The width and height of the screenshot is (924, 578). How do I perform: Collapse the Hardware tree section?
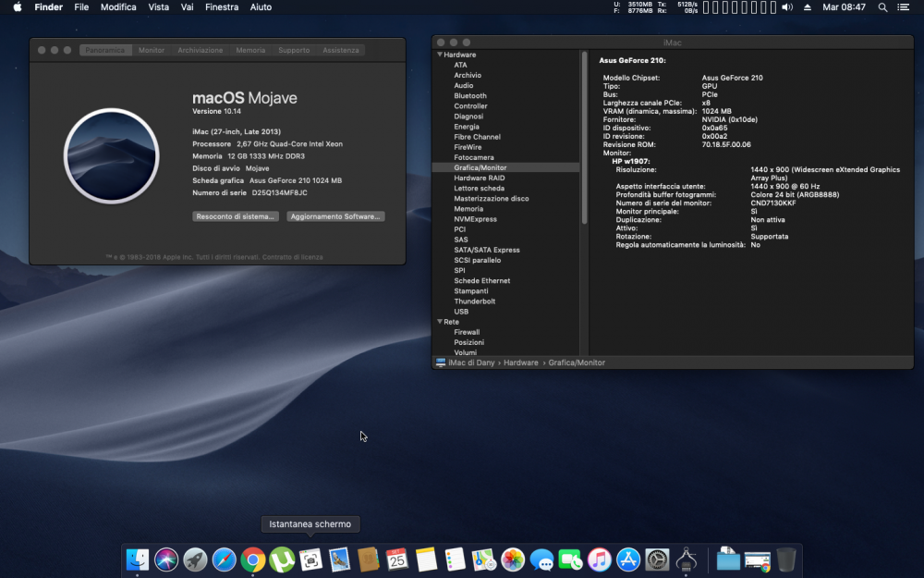coord(440,55)
